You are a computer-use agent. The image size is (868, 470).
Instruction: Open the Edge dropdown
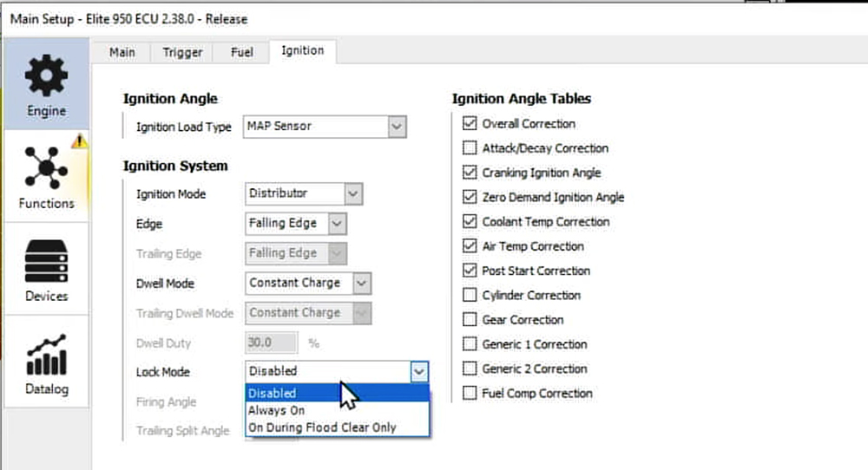pos(337,224)
